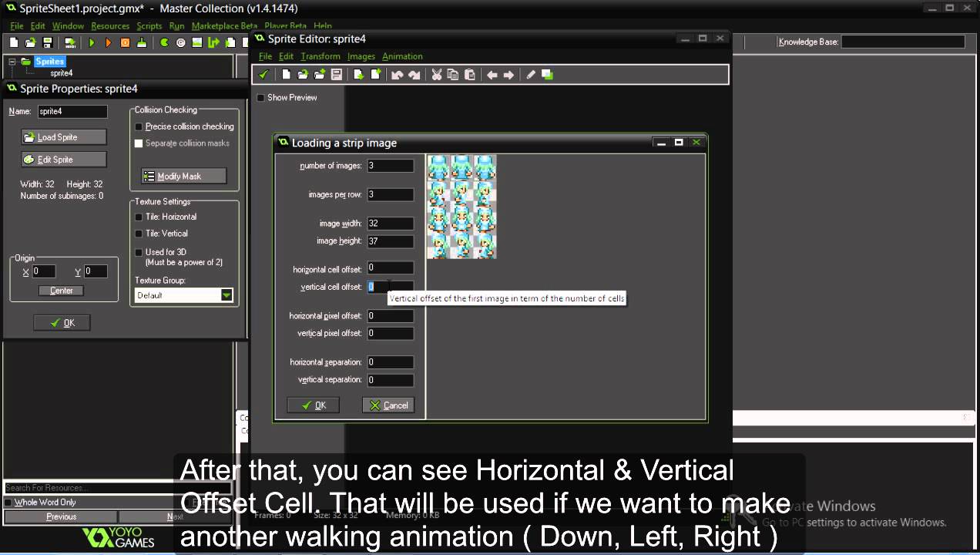Click the Modify Mask button

pos(184,177)
